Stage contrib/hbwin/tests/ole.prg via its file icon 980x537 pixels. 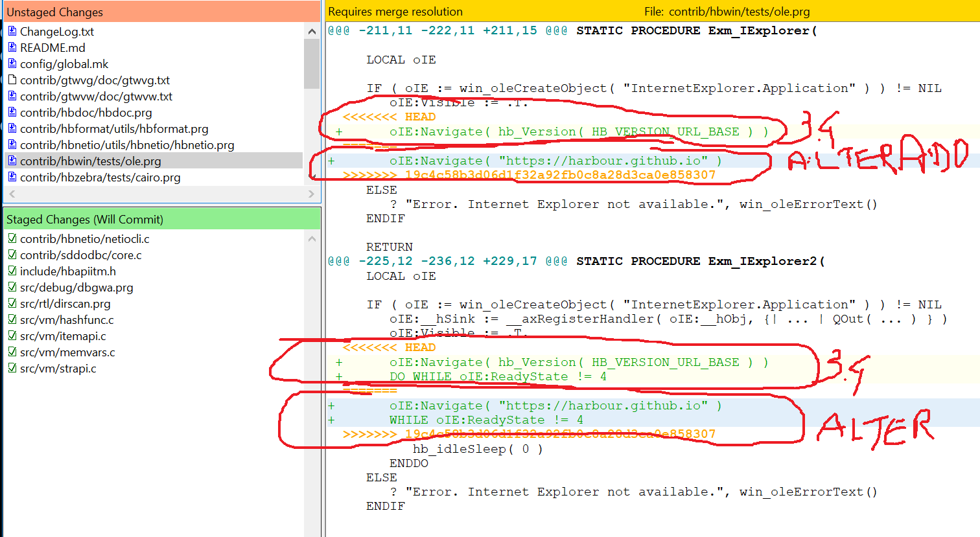12,161
